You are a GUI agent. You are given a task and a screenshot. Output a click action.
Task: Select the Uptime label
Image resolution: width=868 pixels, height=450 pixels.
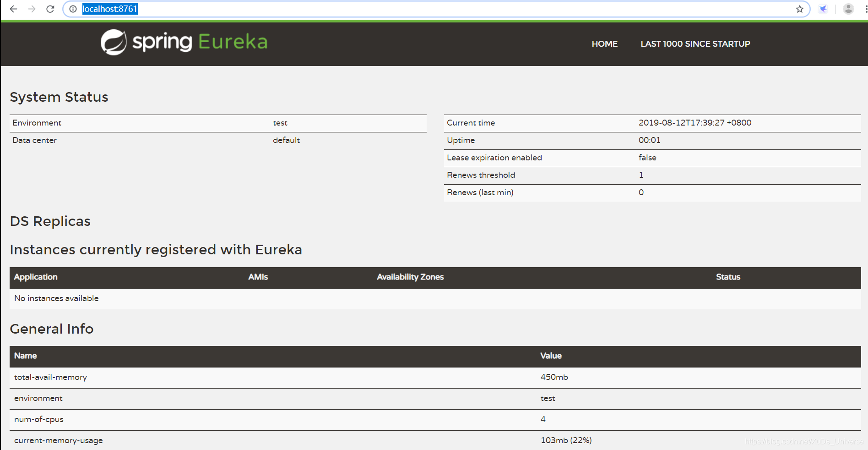coord(461,140)
